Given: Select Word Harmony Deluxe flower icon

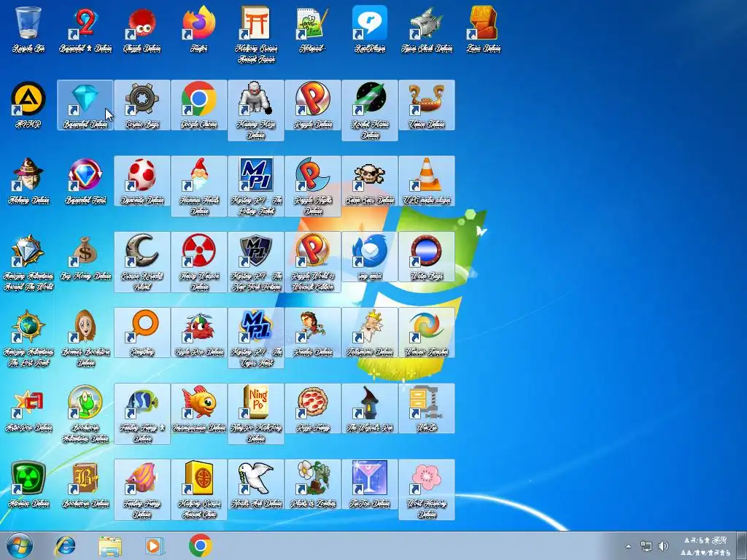Looking at the screenshot, I should coord(426,490).
